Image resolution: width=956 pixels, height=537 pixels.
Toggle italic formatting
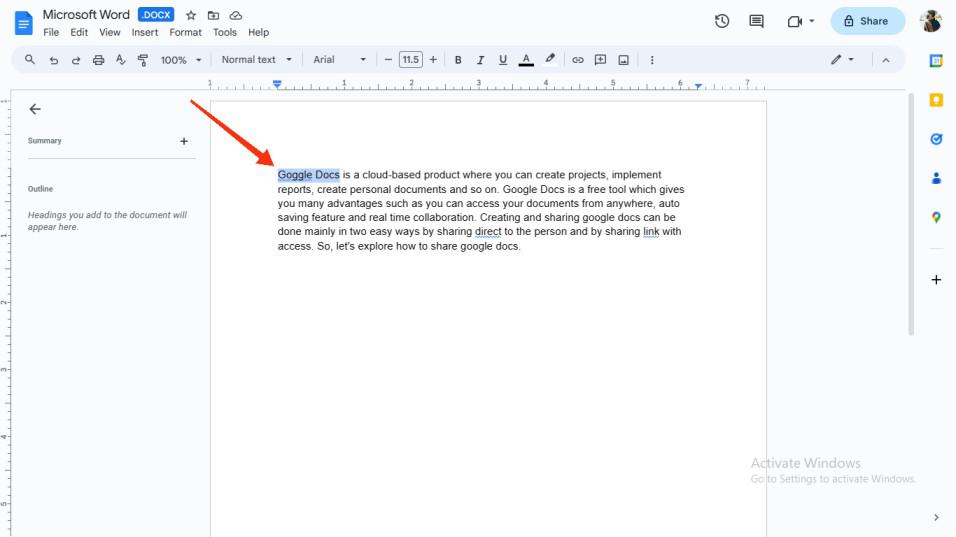[x=480, y=60]
